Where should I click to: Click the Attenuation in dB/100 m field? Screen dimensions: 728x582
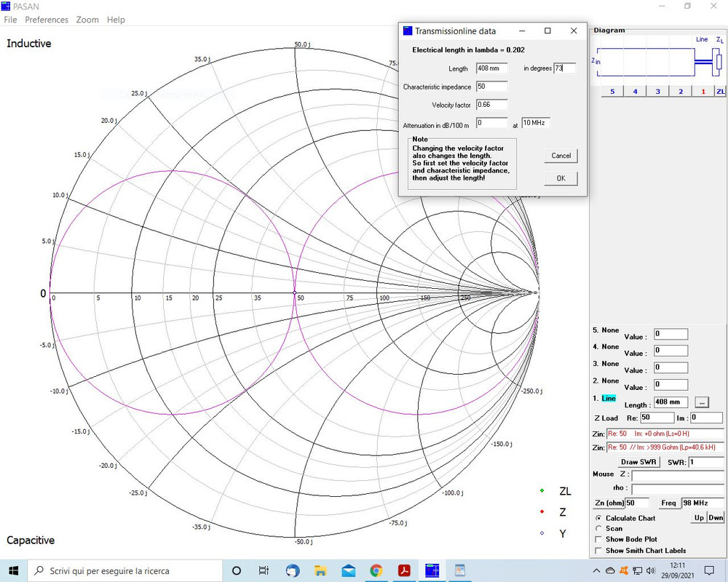coord(491,123)
